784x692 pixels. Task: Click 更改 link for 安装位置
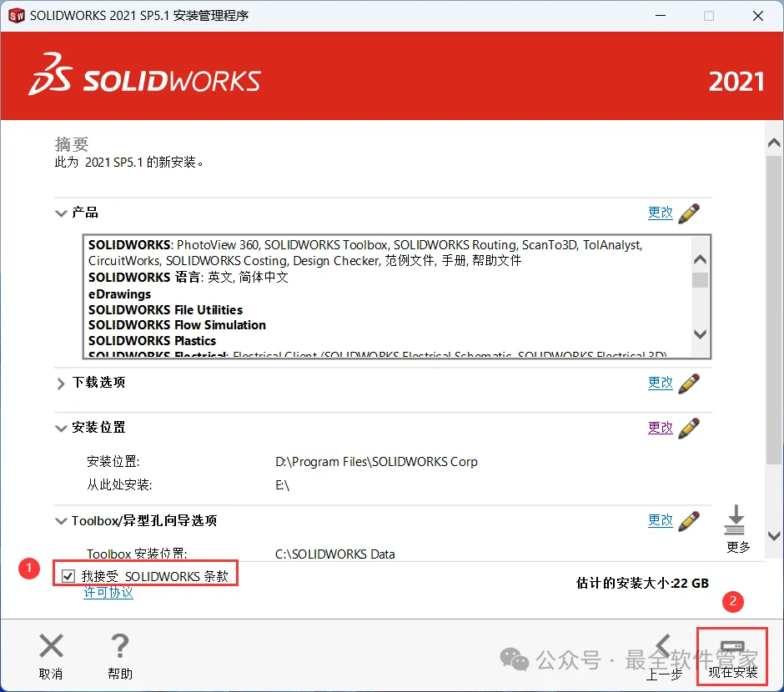(660, 428)
